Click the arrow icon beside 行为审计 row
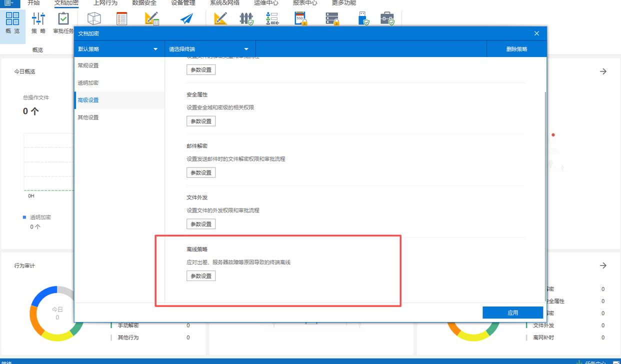 tap(603, 265)
